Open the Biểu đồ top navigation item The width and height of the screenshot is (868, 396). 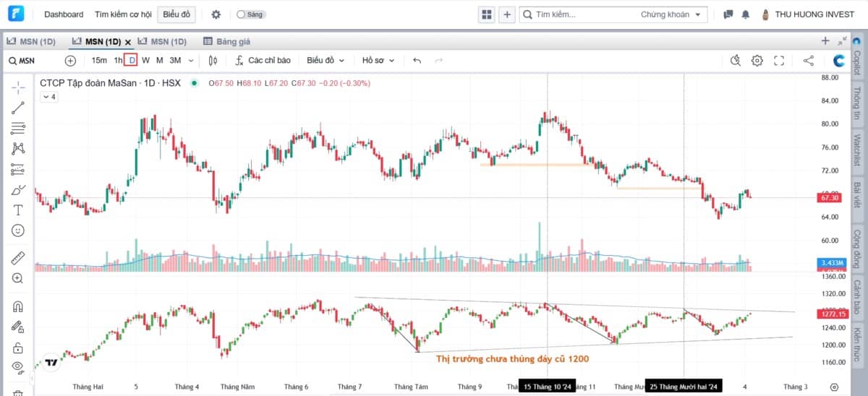tap(176, 14)
